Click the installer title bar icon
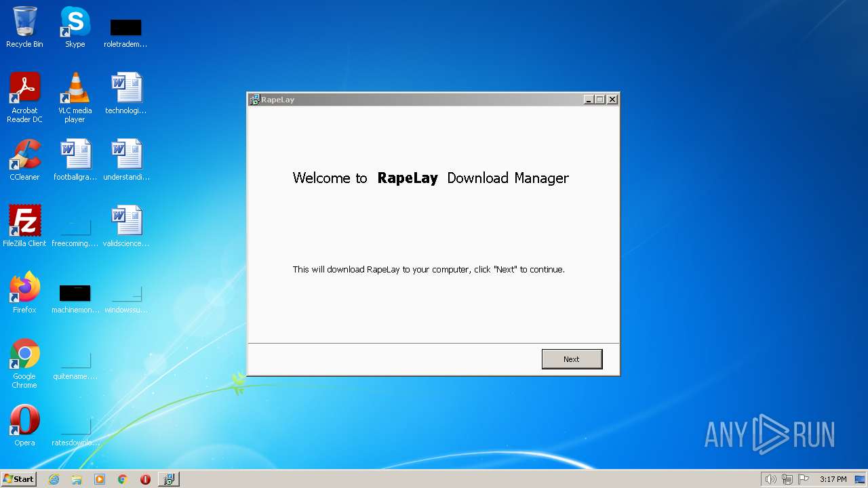The image size is (868, 488). point(254,100)
